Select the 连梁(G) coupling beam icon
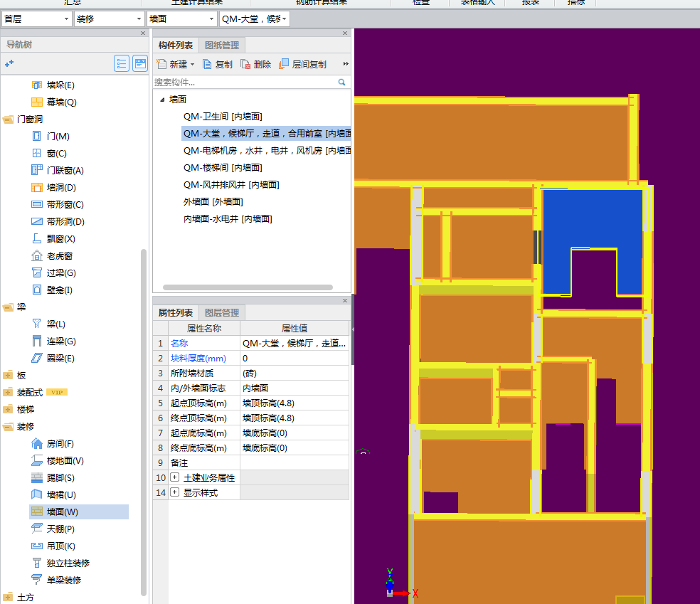700x604 pixels. tap(36, 341)
